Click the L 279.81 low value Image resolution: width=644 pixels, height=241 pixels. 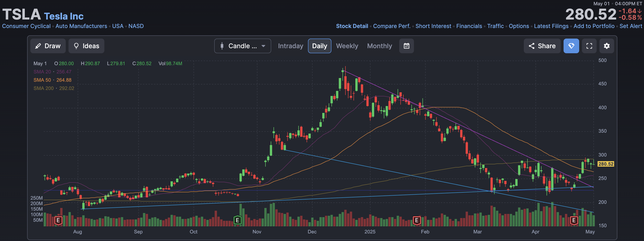click(116, 63)
